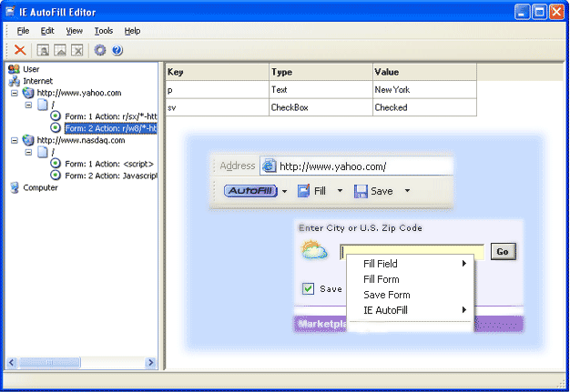Select the Internet node in the tree
The height and width of the screenshot is (392, 570).
38,81
